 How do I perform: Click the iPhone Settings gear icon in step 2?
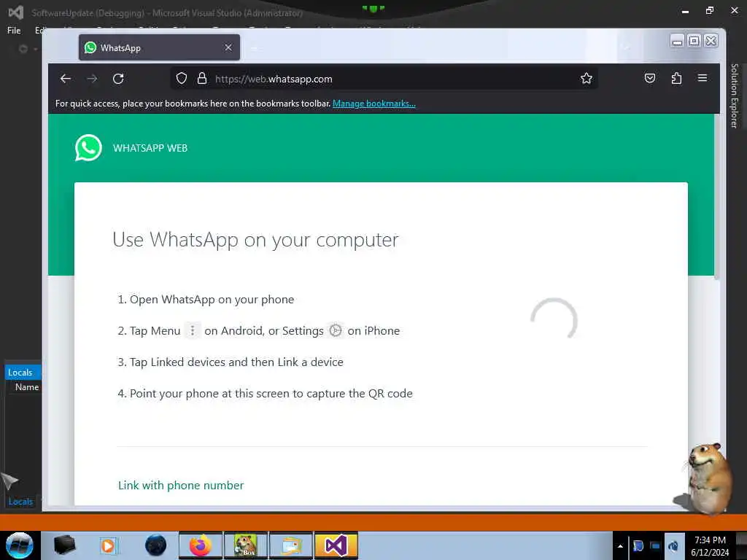[336, 330]
